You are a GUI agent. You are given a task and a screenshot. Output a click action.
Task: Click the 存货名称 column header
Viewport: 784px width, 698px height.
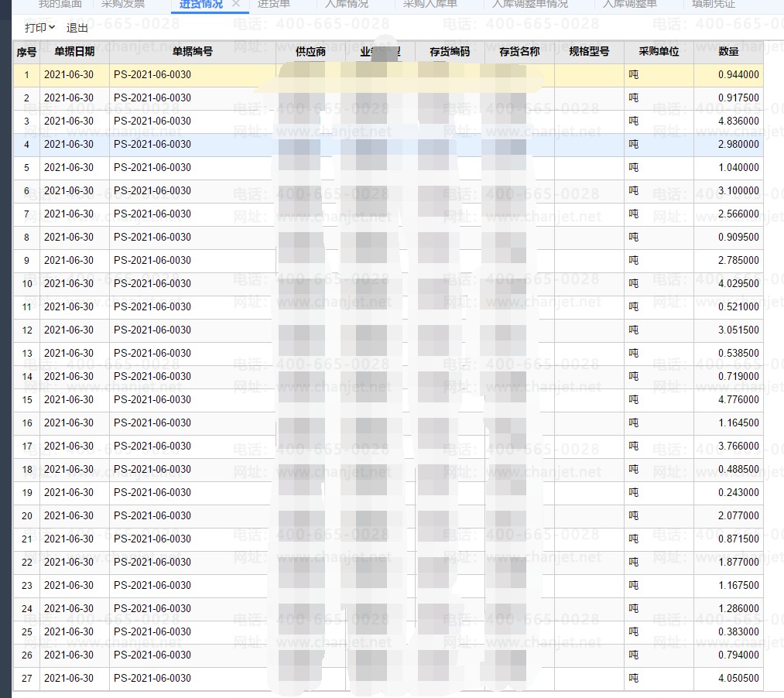coord(519,52)
